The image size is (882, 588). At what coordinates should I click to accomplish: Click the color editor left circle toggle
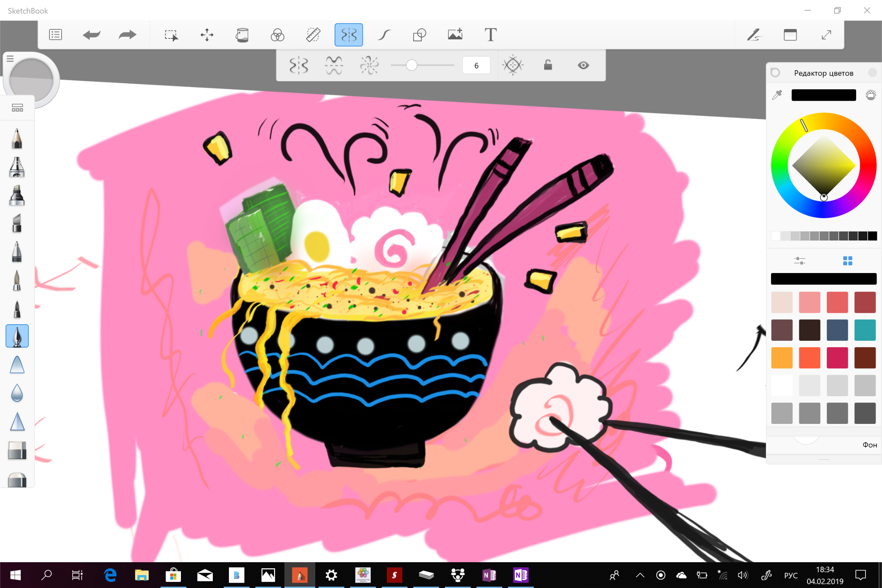pos(775,72)
